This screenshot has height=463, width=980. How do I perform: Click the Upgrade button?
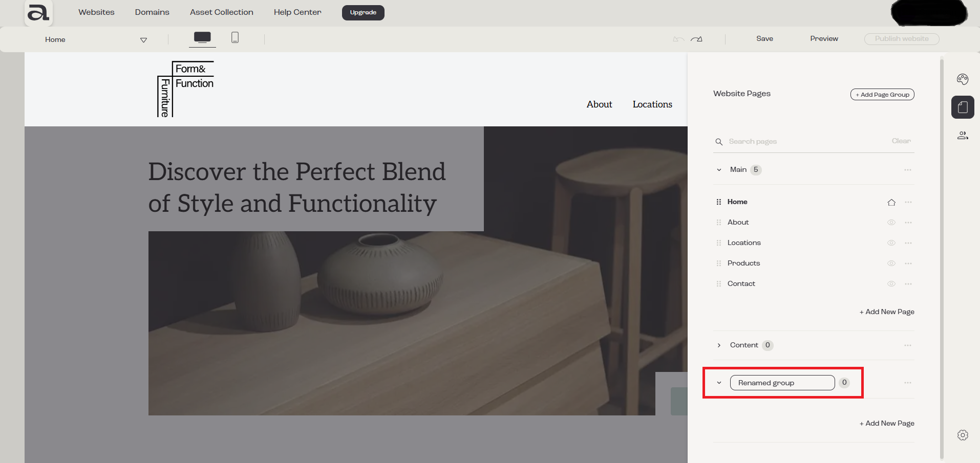363,12
